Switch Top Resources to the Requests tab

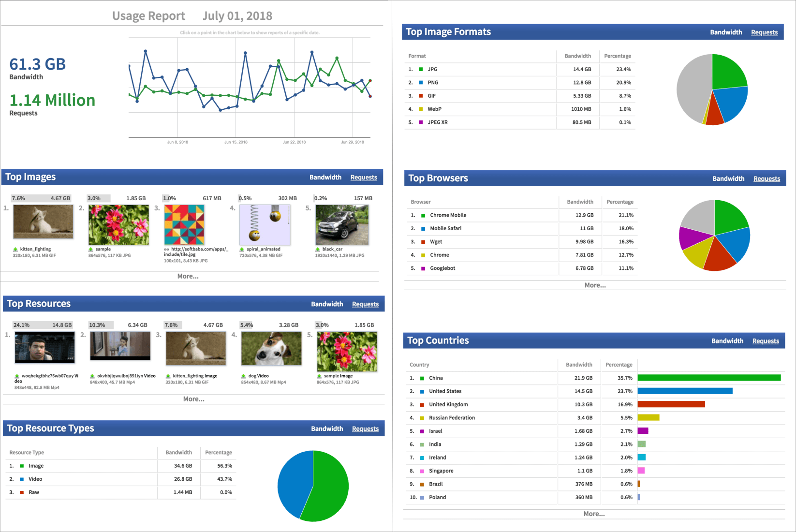coord(365,304)
